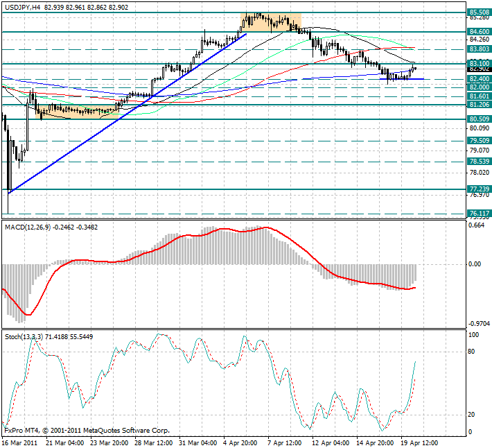This screenshot has height=448, width=492.
Task: Click the 16 Mar 2011 date marker
Action: pyautogui.click(x=21, y=442)
